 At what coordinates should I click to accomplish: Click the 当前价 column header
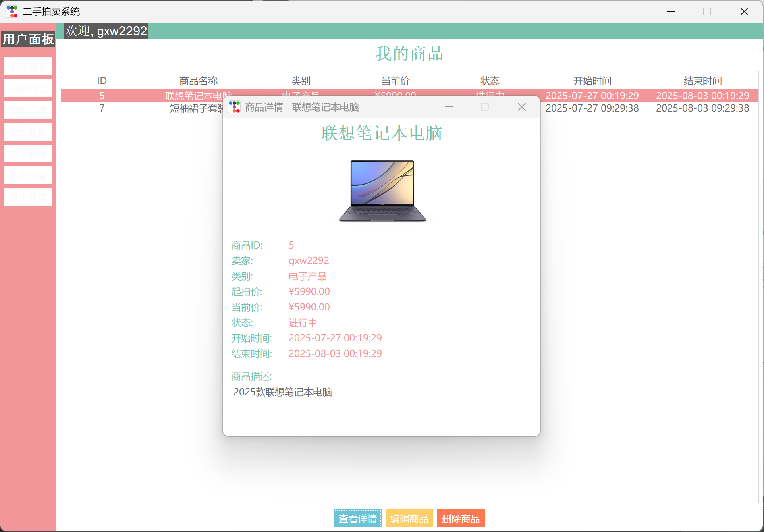[396, 81]
